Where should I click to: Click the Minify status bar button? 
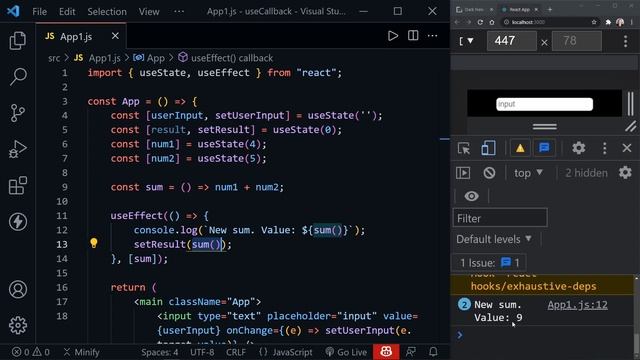click(82, 352)
